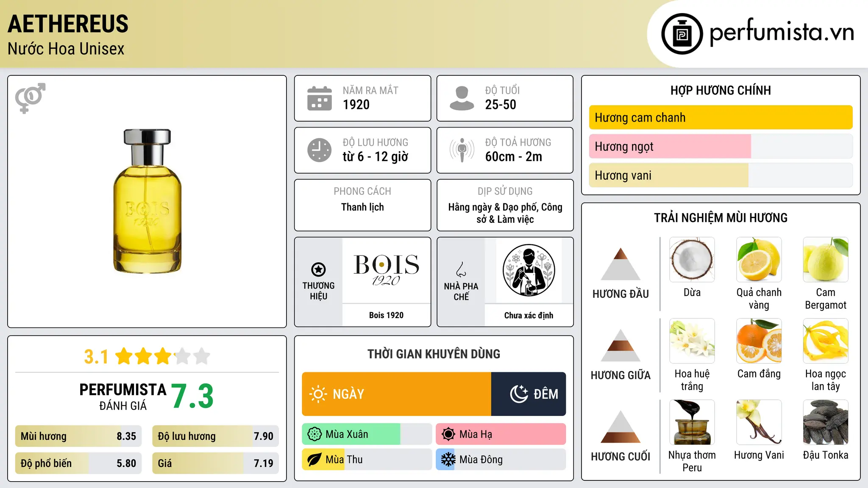Click the Hương cam chanh accord bar
Image resolution: width=868 pixels, height=488 pixels.
721,117
